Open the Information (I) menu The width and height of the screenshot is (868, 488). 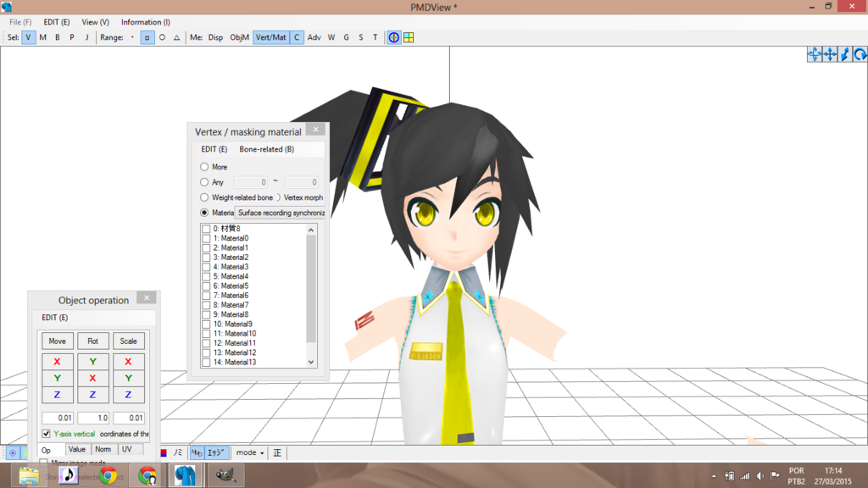146,22
